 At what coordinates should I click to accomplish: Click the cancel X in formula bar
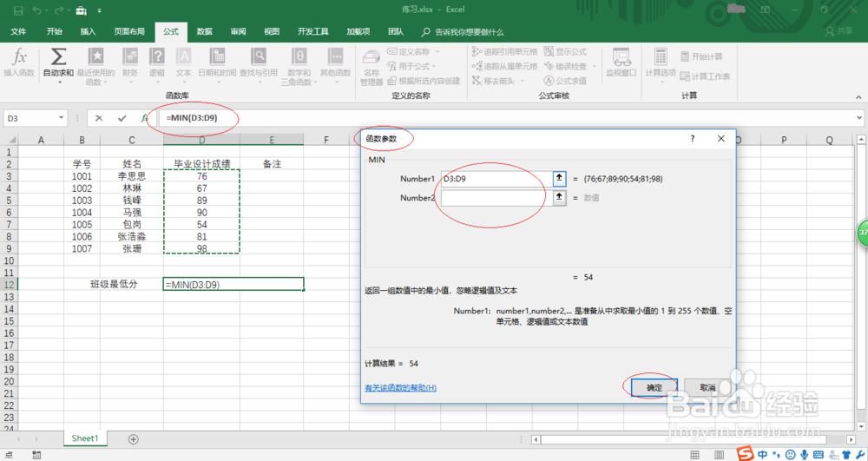click(99, 118)
